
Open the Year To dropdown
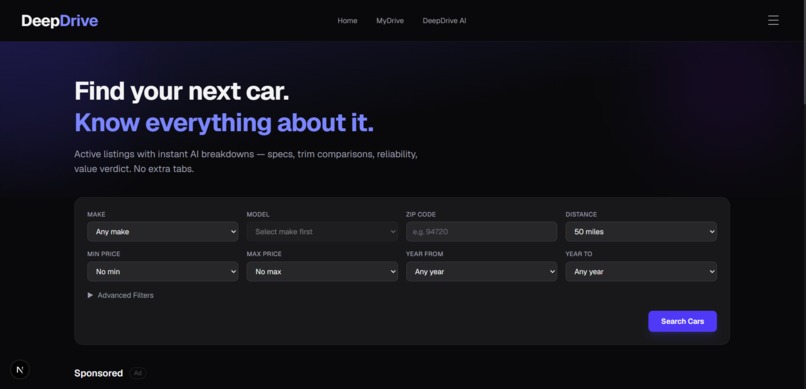(x=641, y=271)
